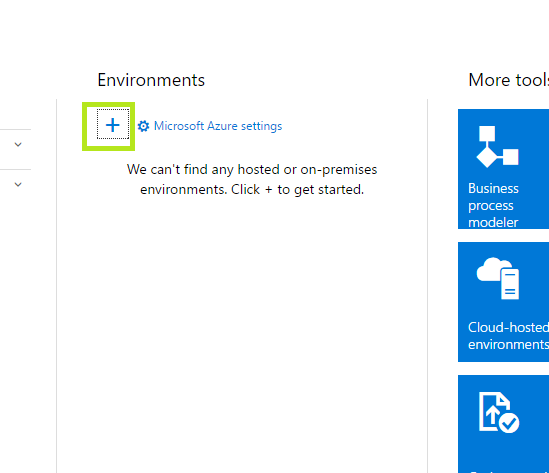Select the Environments section heading

(151, 80)
